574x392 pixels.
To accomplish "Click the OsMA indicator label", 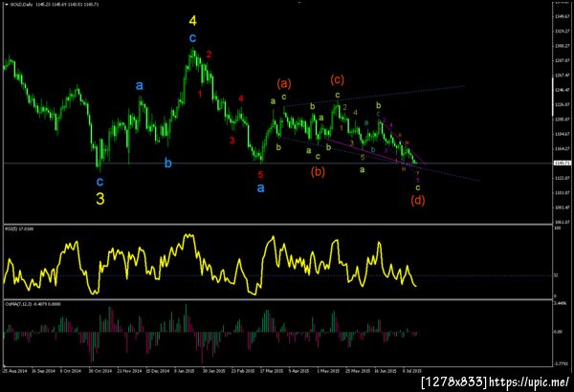I will pos(33,304).
